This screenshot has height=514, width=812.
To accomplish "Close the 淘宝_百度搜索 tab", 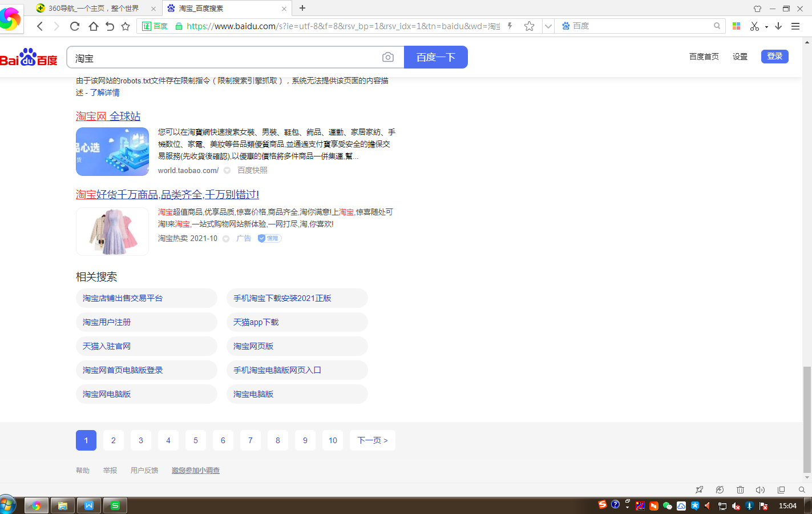I will click(x=284, y=9).
